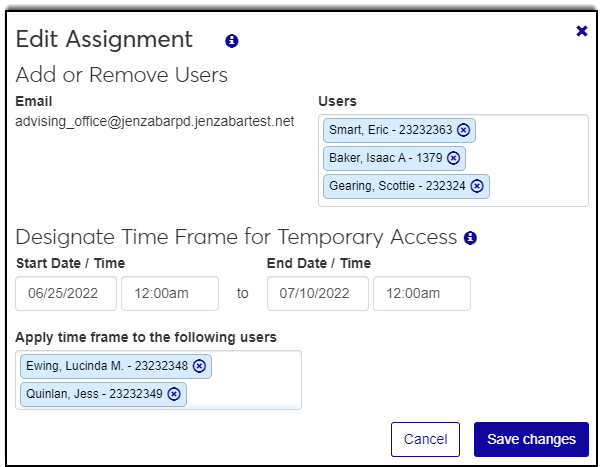
Task: Remove Ewing, Lucinda M. from time frame
Action: pyautogui.click(x=199, y=366)
